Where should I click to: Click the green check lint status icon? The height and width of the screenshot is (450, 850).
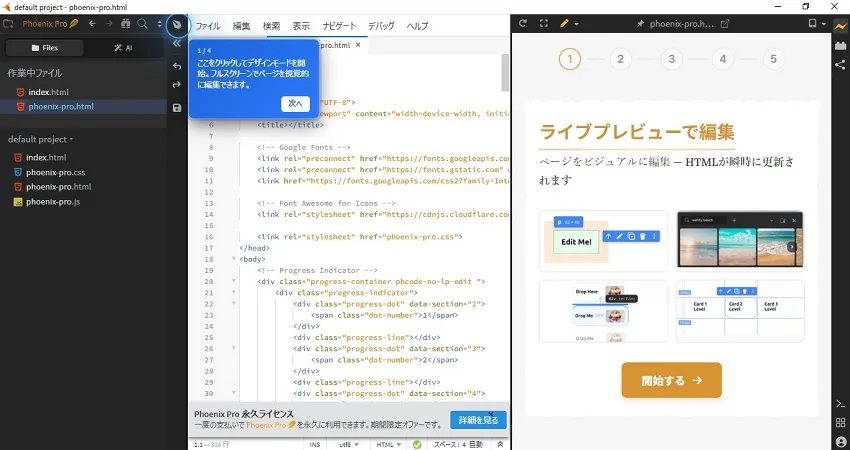click(x=417, y=445)
